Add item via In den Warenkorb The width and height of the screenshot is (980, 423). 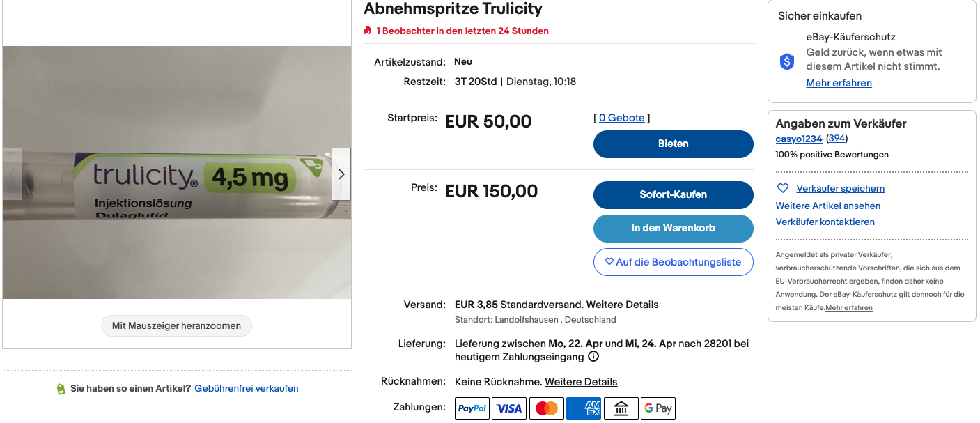(673, 228)
